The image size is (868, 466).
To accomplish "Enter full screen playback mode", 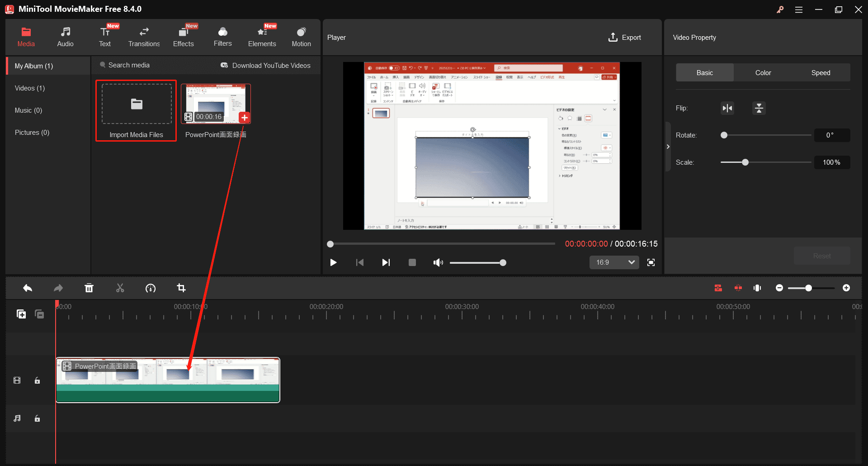I will [651, 262].
